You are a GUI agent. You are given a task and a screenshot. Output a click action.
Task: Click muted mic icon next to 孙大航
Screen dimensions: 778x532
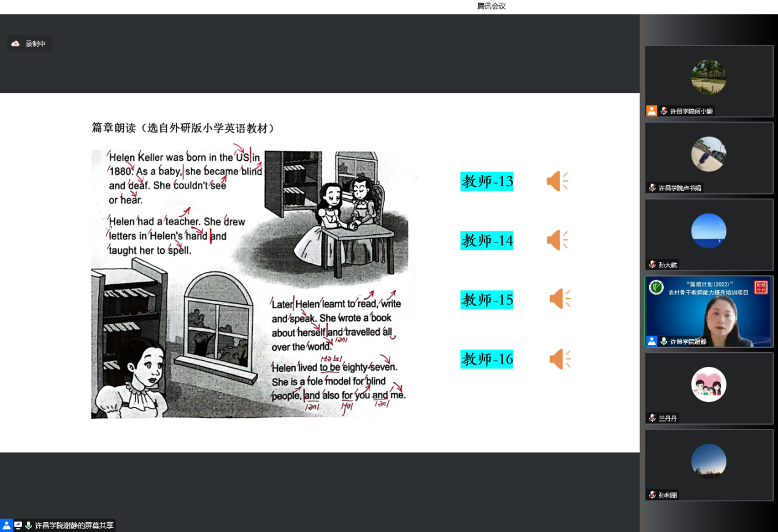coord(652,264)
